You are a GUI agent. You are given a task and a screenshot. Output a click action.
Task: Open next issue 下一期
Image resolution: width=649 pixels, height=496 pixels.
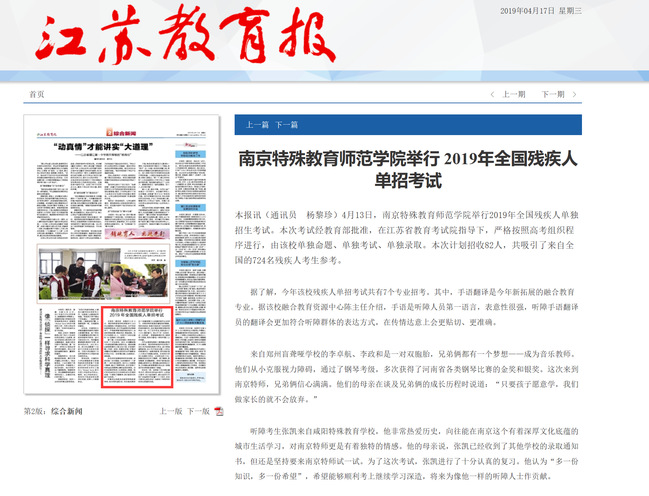(553, 94)
